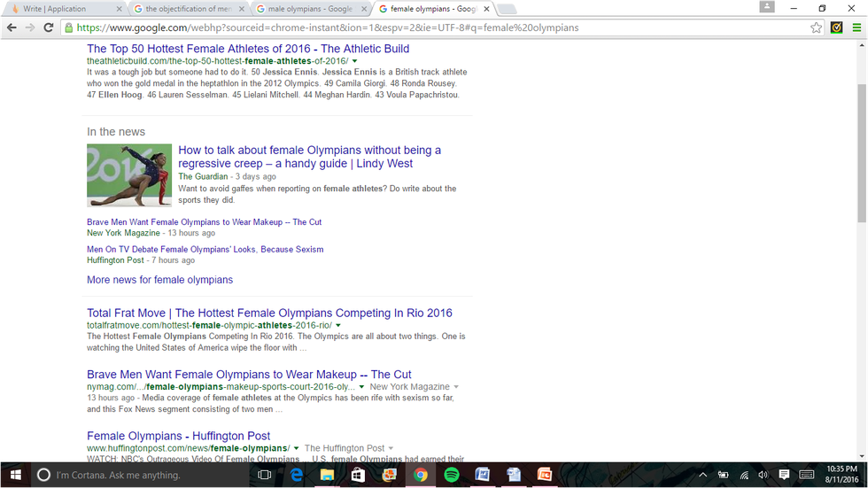Viewport: 868px width, 488px height.
Task: Click the green checkmark extension icon
Action: [x=836, y=27]
